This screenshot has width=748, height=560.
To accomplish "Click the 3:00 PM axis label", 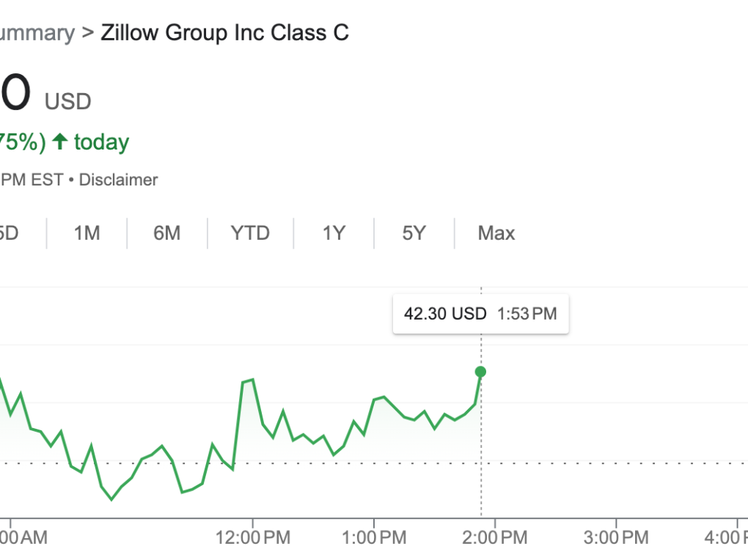I will (x=616, y=538).
